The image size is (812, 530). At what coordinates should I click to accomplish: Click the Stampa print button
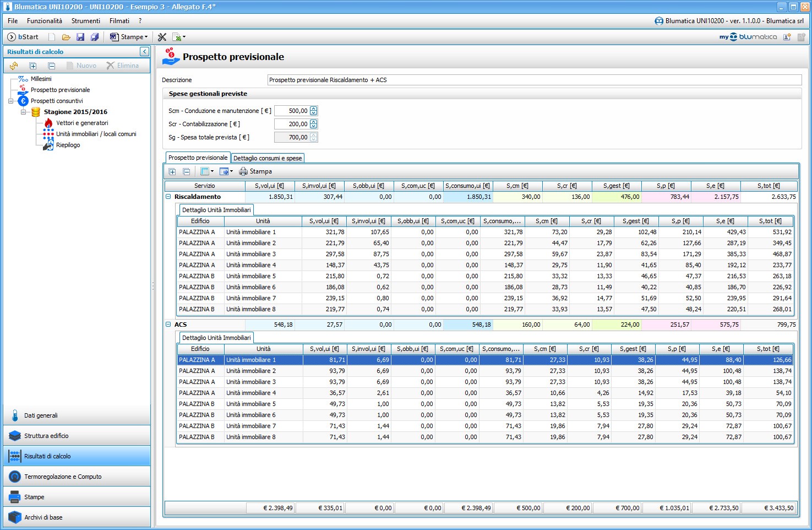coord(255,171)
